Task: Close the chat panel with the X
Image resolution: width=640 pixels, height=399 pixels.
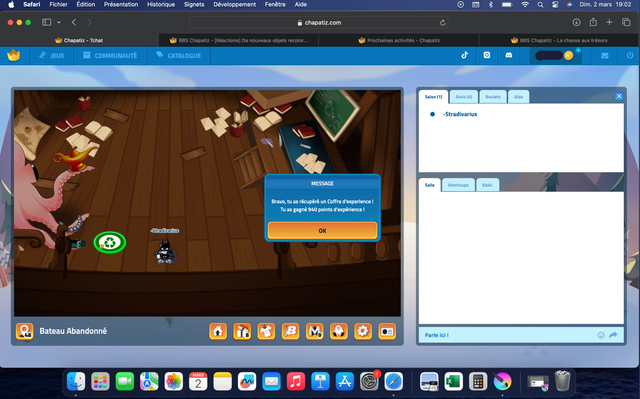Action: coord(619,96)
